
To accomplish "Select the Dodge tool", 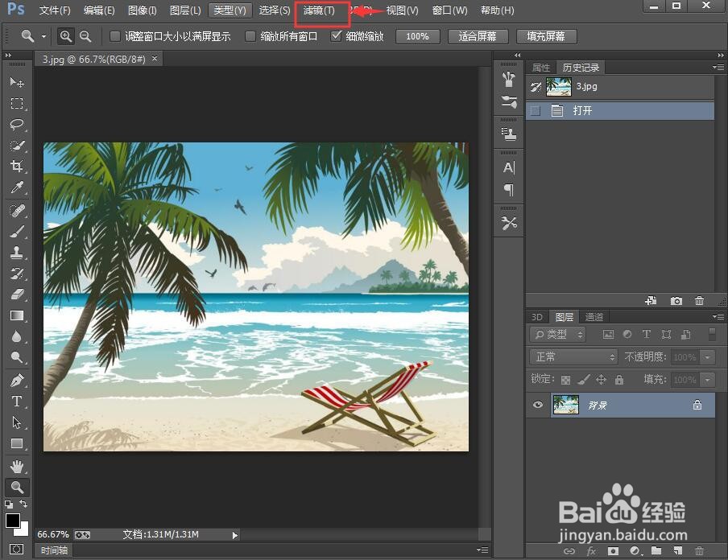I will click(x=17, y=357).
